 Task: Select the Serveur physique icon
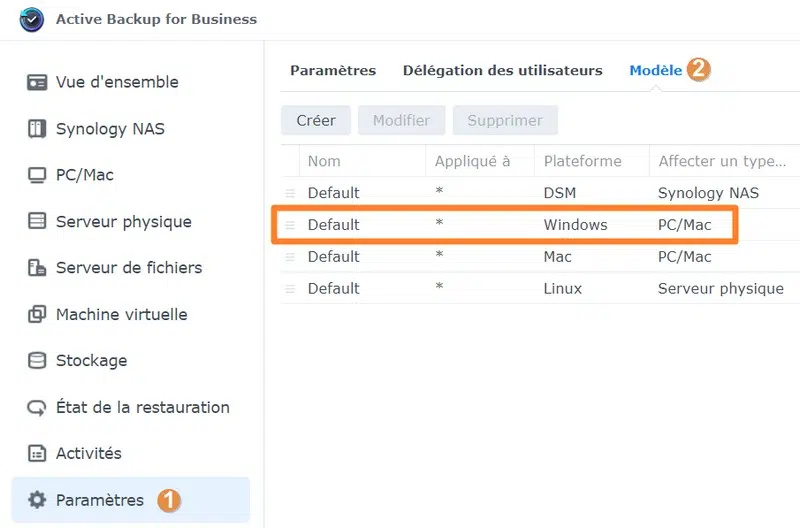(x=37, y=222)
